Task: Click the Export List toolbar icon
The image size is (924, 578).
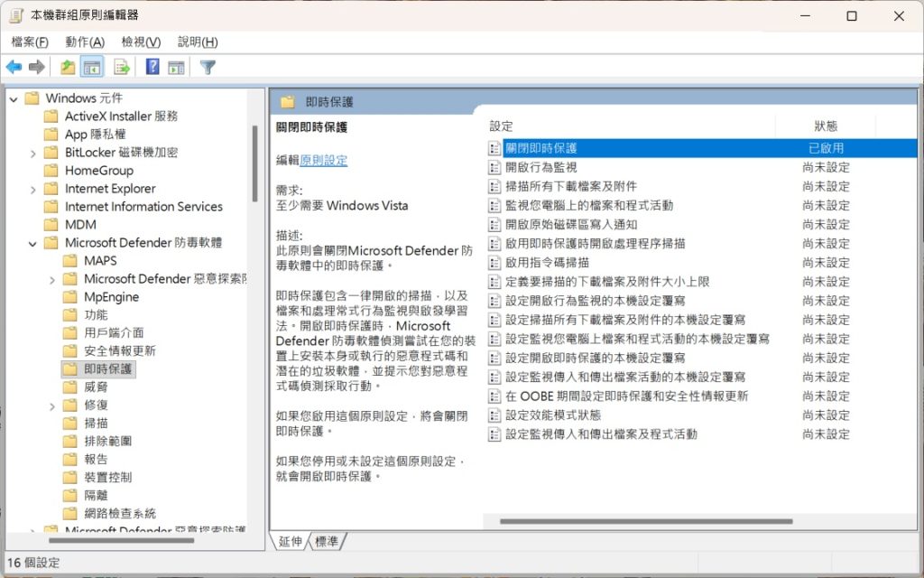Action: (x=122, y=67)
